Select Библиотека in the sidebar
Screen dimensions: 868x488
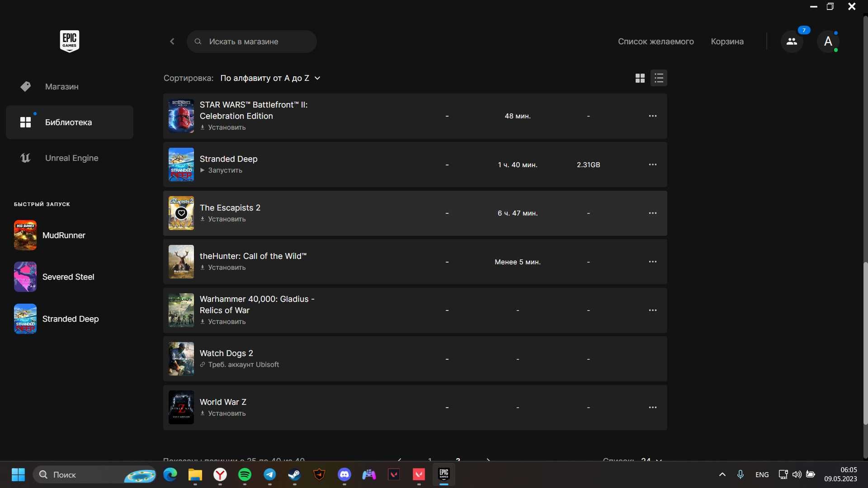coord(70,122)
